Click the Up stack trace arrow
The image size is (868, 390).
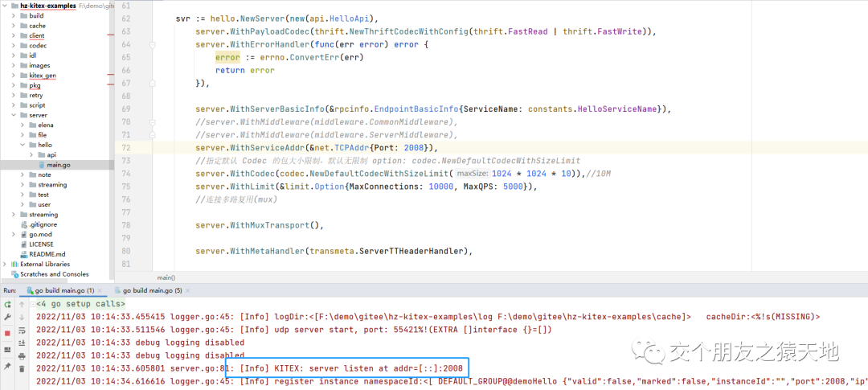(22, 304)
